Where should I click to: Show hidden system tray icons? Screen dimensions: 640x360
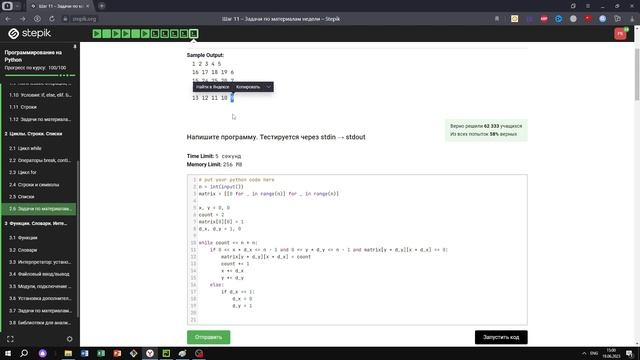(x=584, y=353)
